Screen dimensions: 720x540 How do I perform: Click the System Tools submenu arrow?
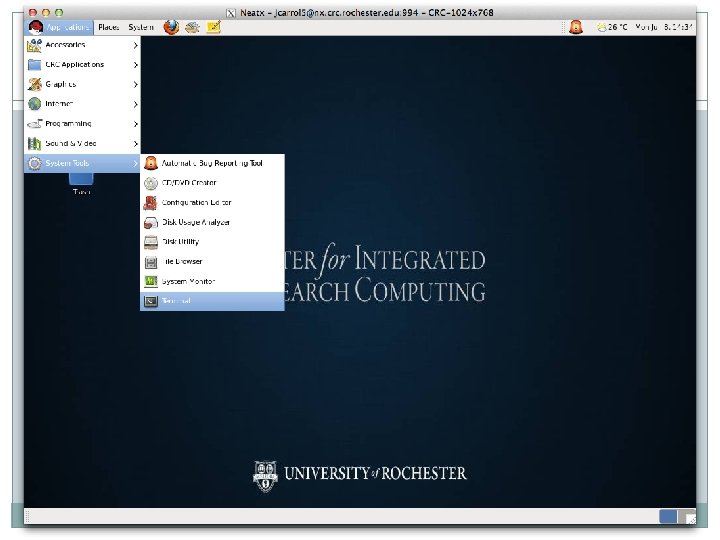pos(135,163)
